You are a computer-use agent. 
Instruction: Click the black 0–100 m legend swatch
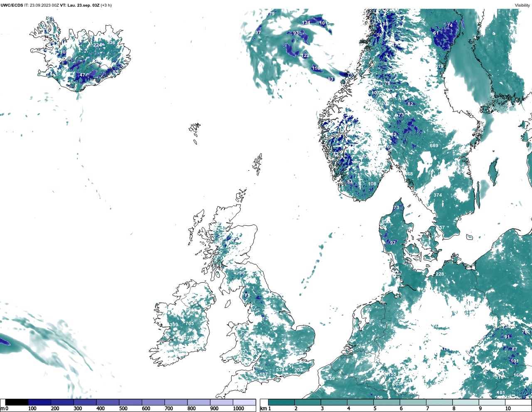point(17,402)
